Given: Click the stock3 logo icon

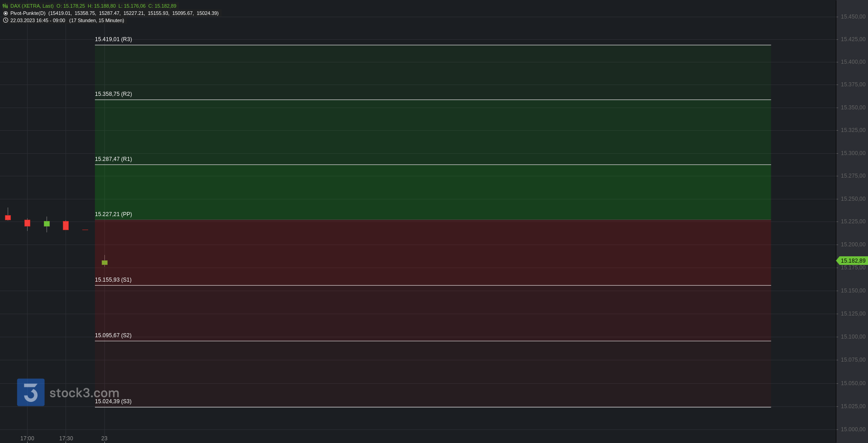Looking at the screenshot, I should click(x=31, y=392).
